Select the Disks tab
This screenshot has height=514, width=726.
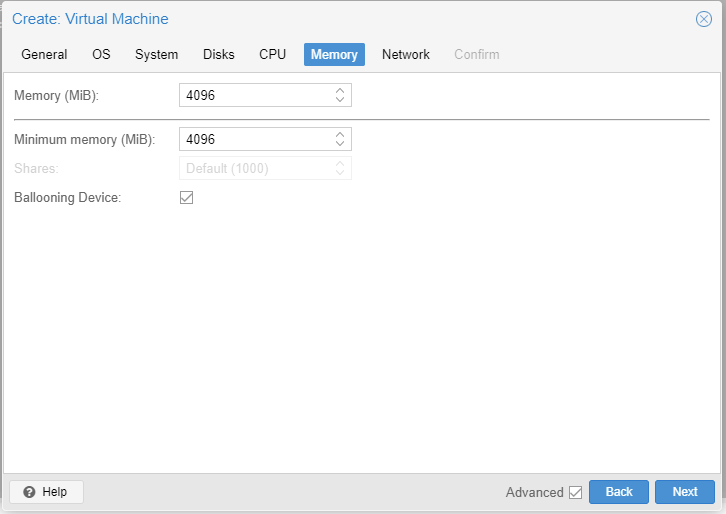(x=219, y=54)
